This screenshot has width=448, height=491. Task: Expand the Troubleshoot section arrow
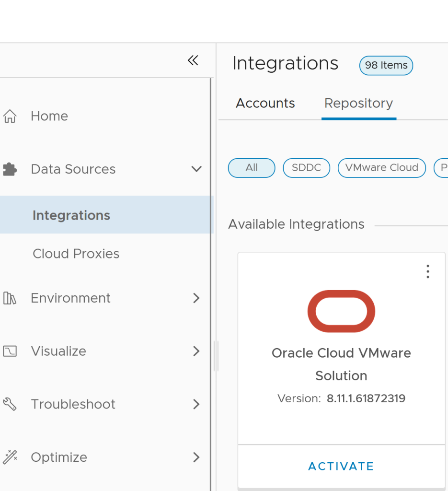pyautogui.click(x=196, y=404)
